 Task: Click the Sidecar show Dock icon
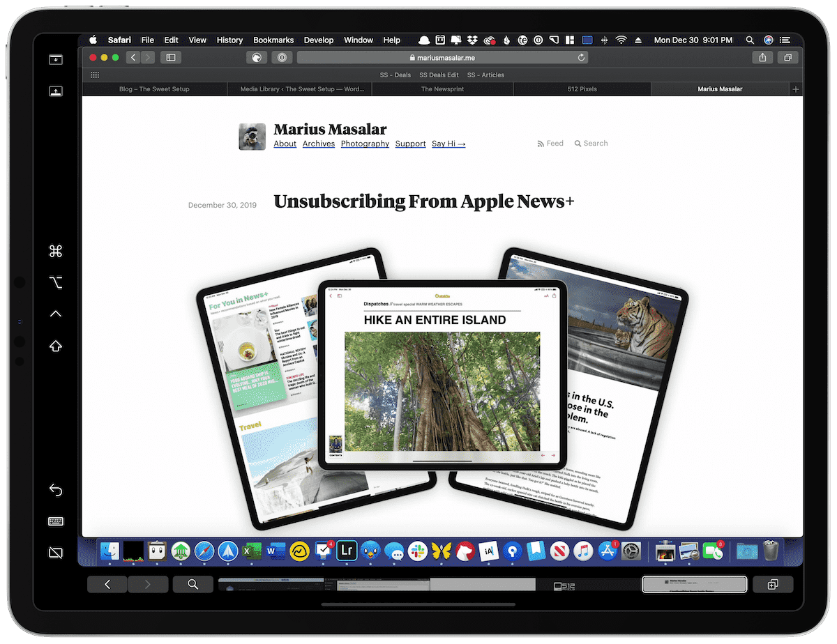pos(55,91)
